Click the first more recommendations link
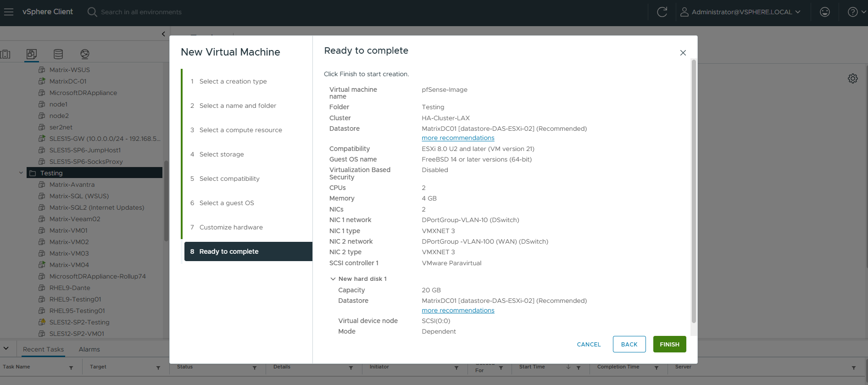The height and width of the screenshot is (385, 868). point(458,138)
